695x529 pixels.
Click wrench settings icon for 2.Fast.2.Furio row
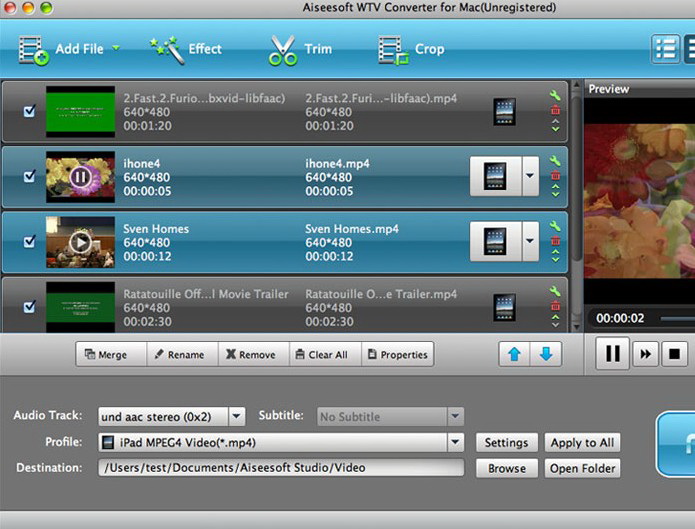[x=555, y=95]
